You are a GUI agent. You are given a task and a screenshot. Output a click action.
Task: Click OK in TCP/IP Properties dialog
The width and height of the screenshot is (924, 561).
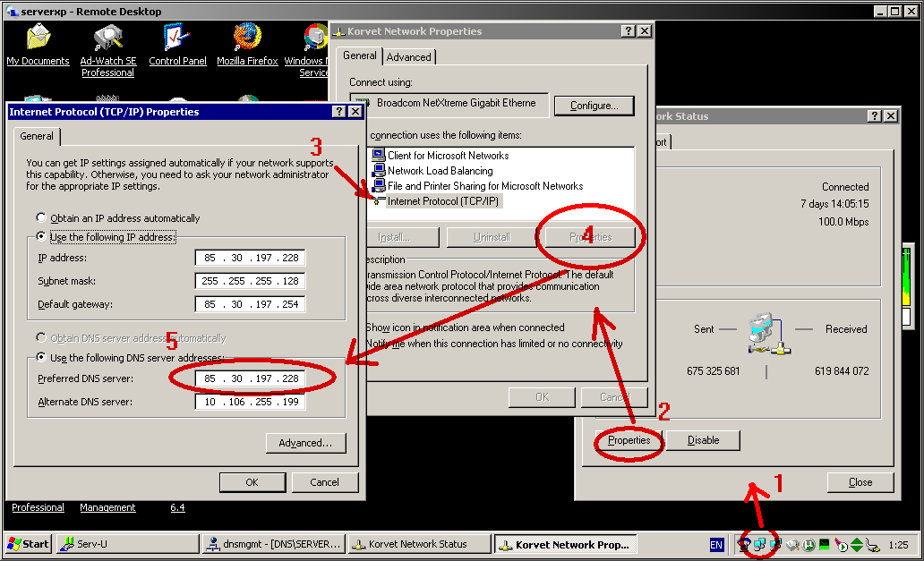point(252,482)
